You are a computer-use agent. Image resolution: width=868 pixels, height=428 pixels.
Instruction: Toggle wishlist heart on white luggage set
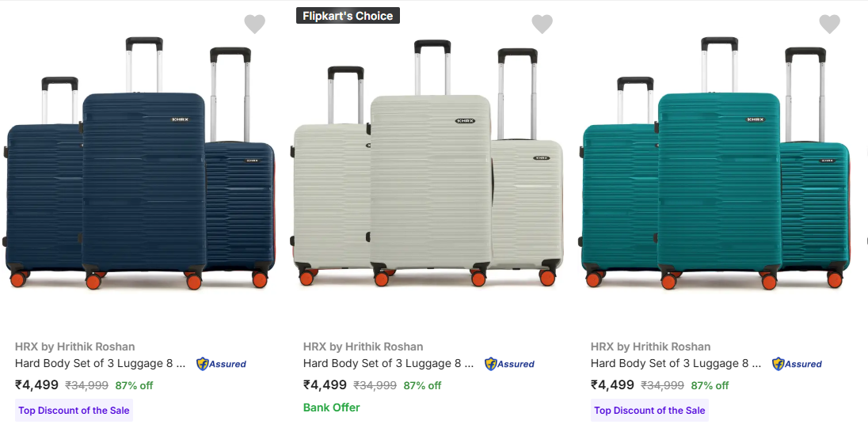coord(542,25)
